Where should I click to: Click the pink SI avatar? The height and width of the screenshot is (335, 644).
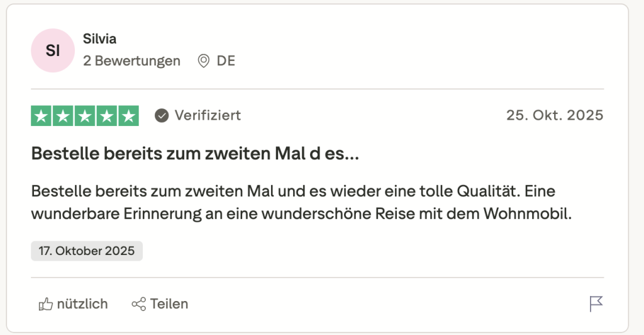[53, 50]
